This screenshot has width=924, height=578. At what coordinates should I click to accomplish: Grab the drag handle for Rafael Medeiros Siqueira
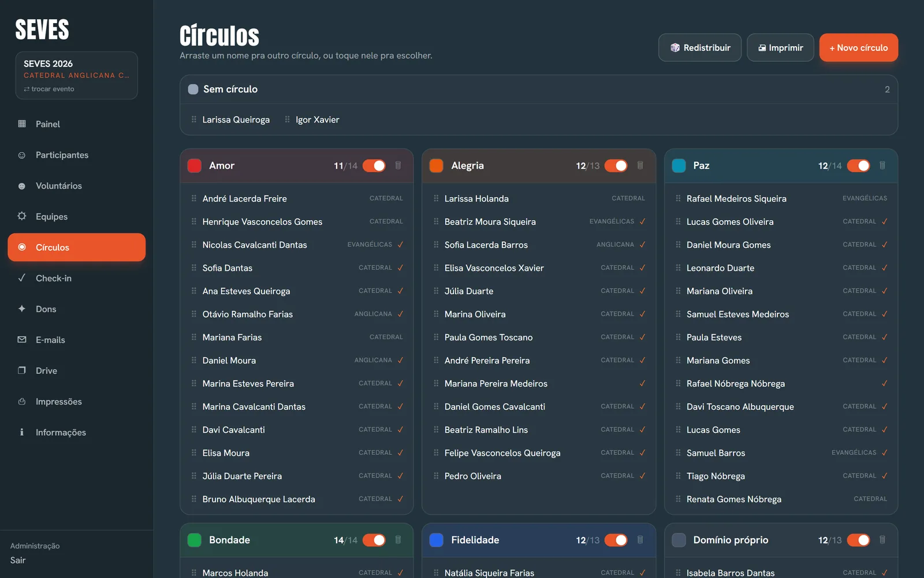[x=678, y=198]
